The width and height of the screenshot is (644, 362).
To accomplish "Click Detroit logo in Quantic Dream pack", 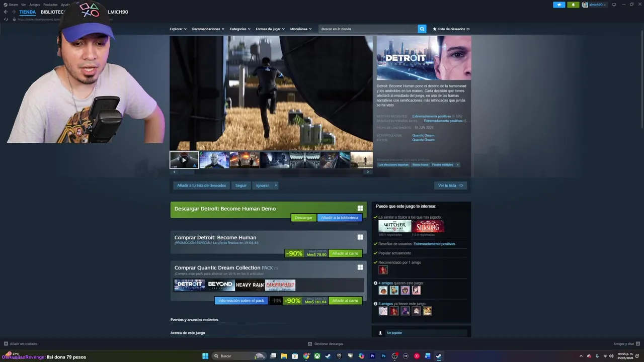I will click(x=189, y=285).
